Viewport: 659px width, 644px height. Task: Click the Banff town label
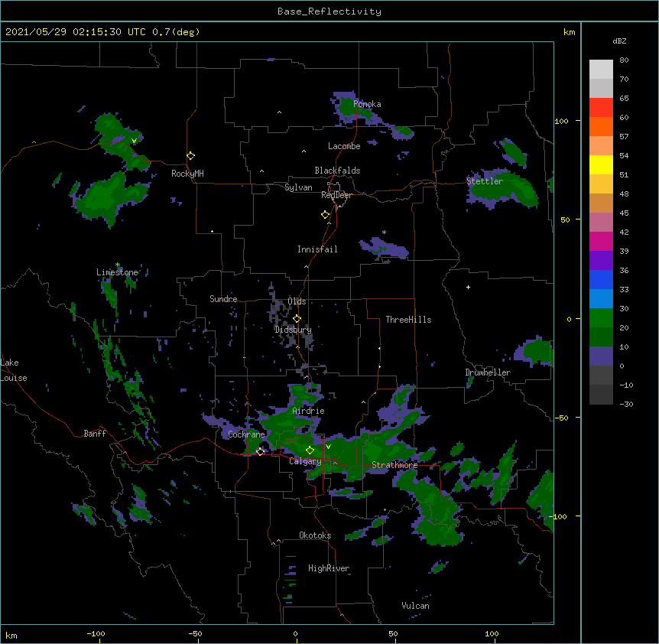click(95, 434)
